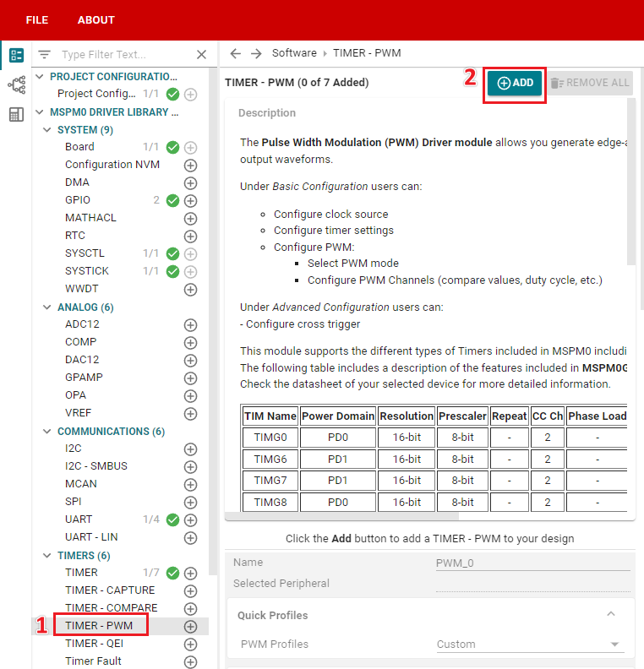Select the GPIO tree item
The height and width of the screenshot is (669, 644).
pyautogui.click(x=78, y=200)
